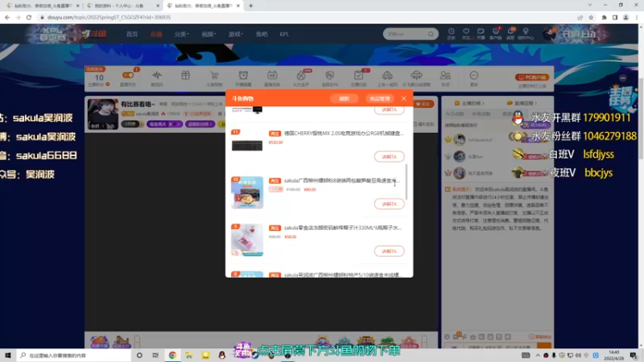Click 讲解TA for CHERRY keyboard item
Viewport: 644px width, 362px height.
coord(389,157)
